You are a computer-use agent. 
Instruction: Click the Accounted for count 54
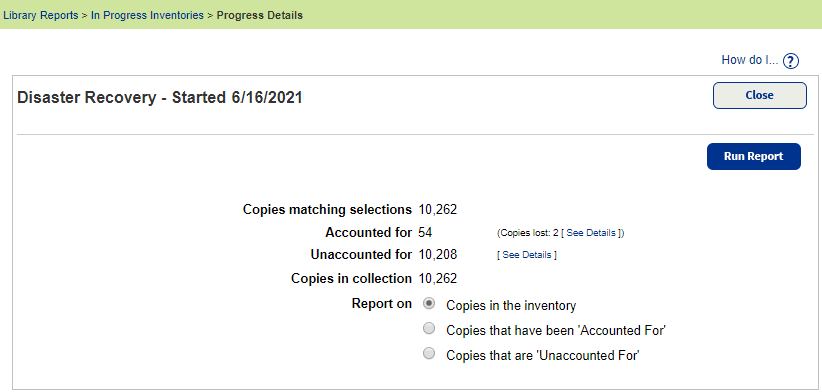point(425,233)
